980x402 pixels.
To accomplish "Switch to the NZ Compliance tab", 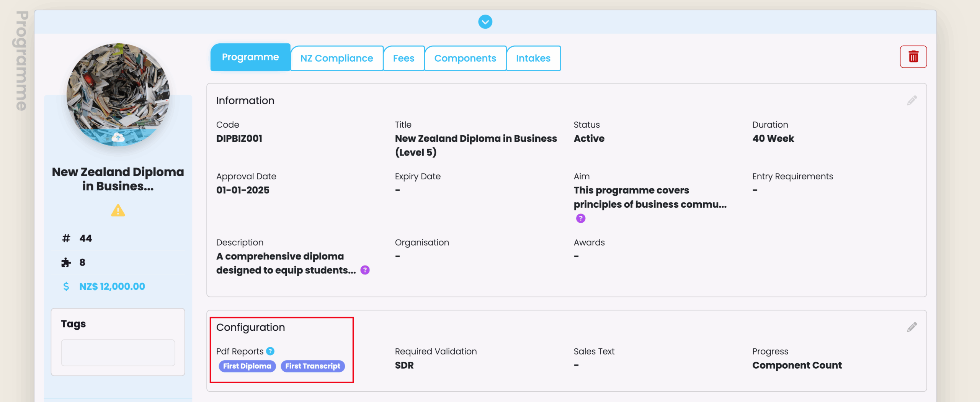I will 336,58.
